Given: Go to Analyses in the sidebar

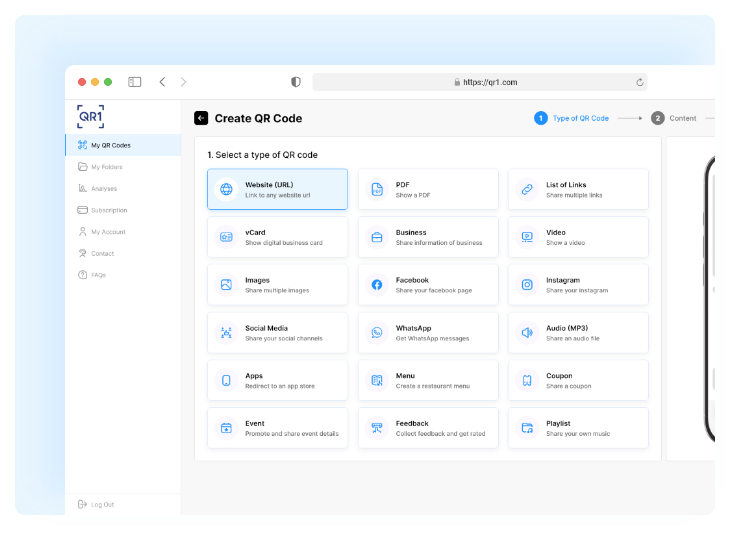Looking at the screenshot, I should point(103,188).
